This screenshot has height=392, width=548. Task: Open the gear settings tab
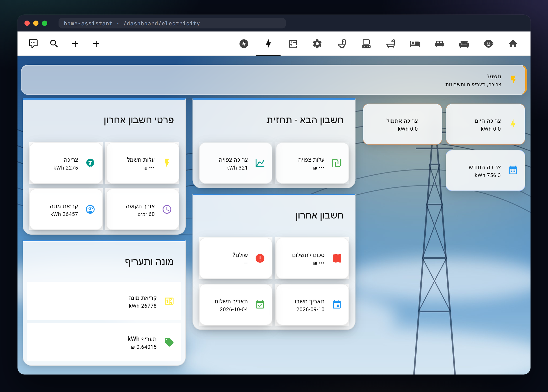pos(317,44)
